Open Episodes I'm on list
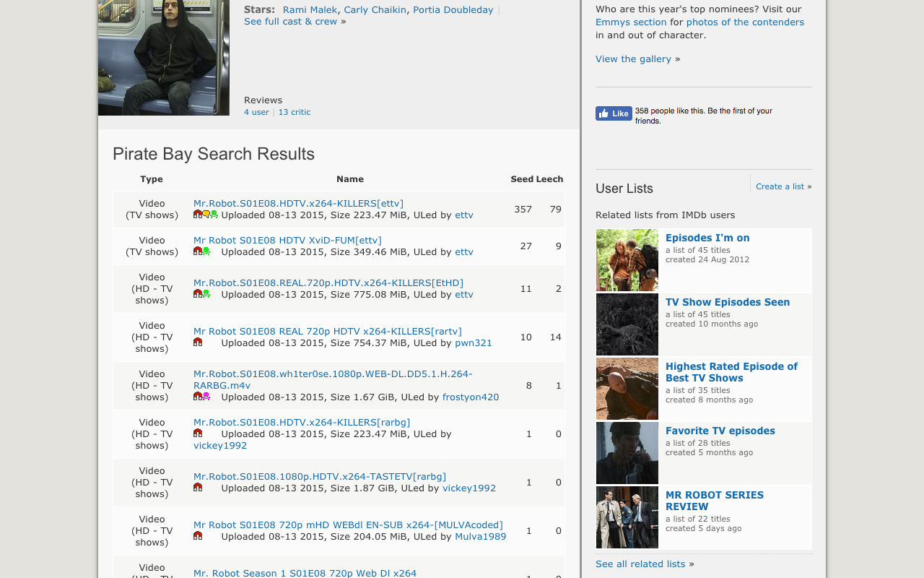This screenshot has width=924, height=578. (x=707, y=238)
